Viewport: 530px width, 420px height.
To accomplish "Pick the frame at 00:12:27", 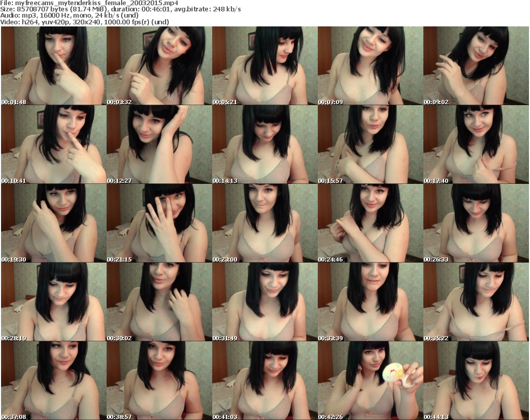I will (x=159, y=144).
